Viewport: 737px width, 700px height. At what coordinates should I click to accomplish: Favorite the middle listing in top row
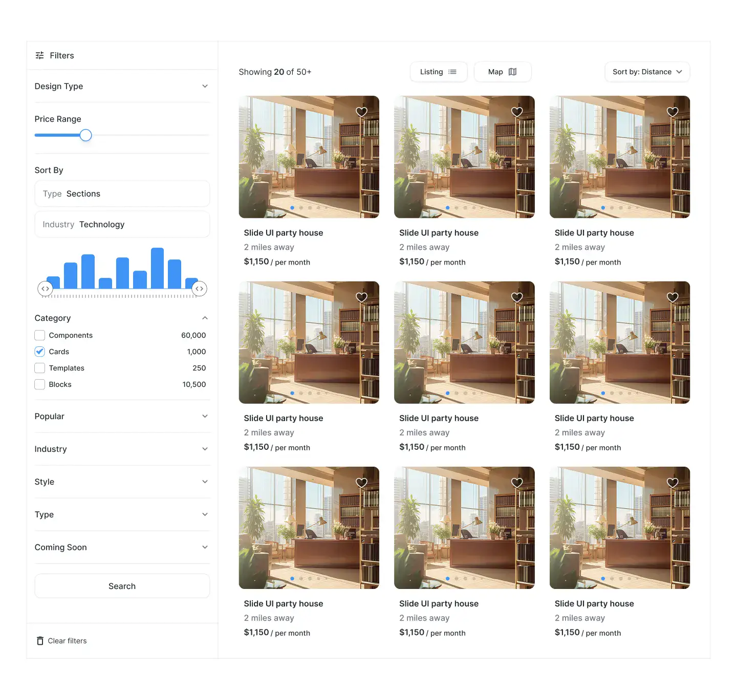pyautogui.click(x=517, y=112)
